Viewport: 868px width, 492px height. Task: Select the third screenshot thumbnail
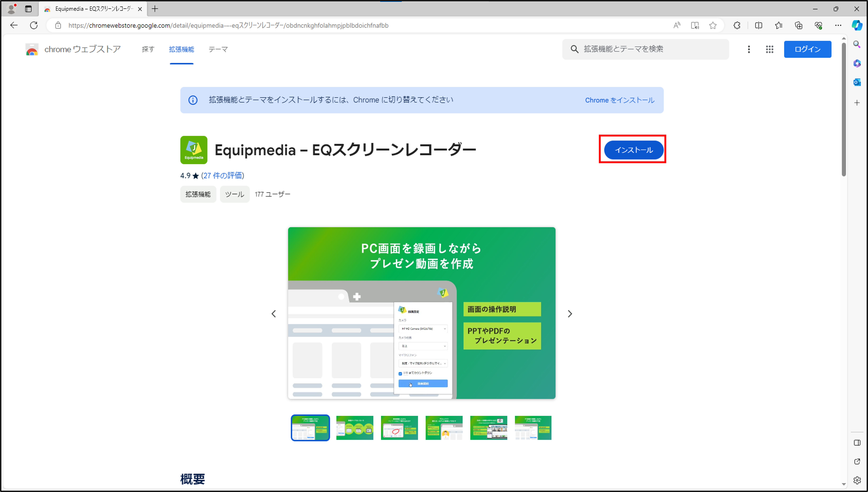point(399,428)
